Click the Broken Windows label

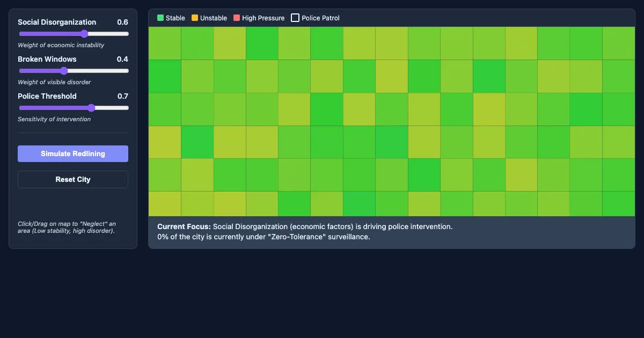coord(47,59)
